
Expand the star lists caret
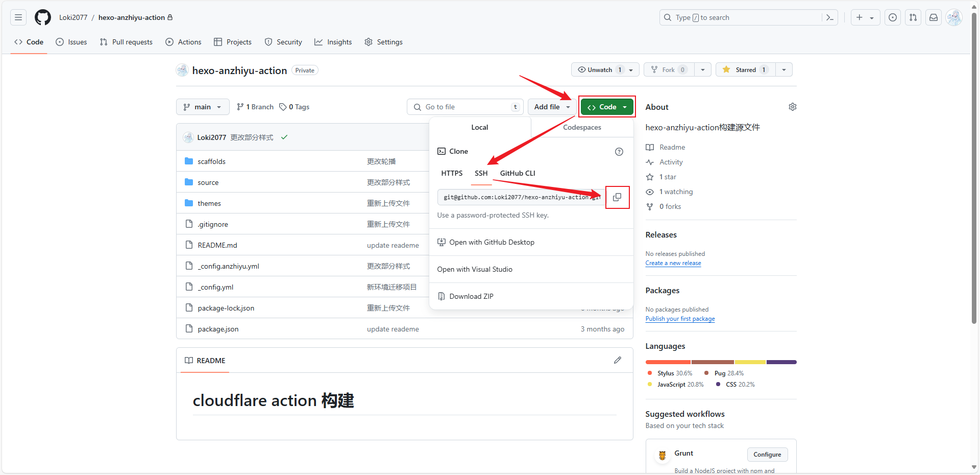coord(784,69)
